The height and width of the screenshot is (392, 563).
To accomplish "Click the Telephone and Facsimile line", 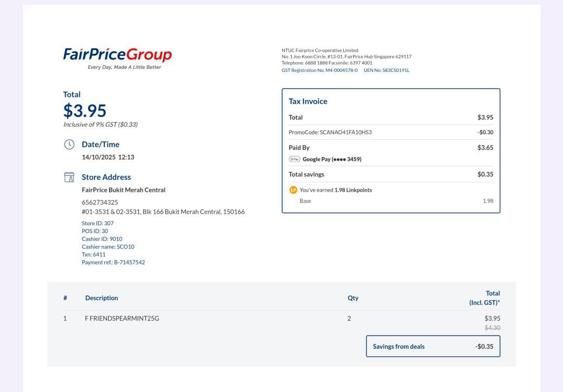I will 327,63.
